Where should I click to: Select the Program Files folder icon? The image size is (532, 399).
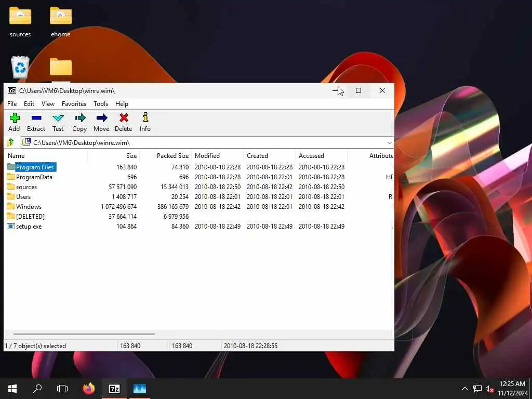(11, 167)
